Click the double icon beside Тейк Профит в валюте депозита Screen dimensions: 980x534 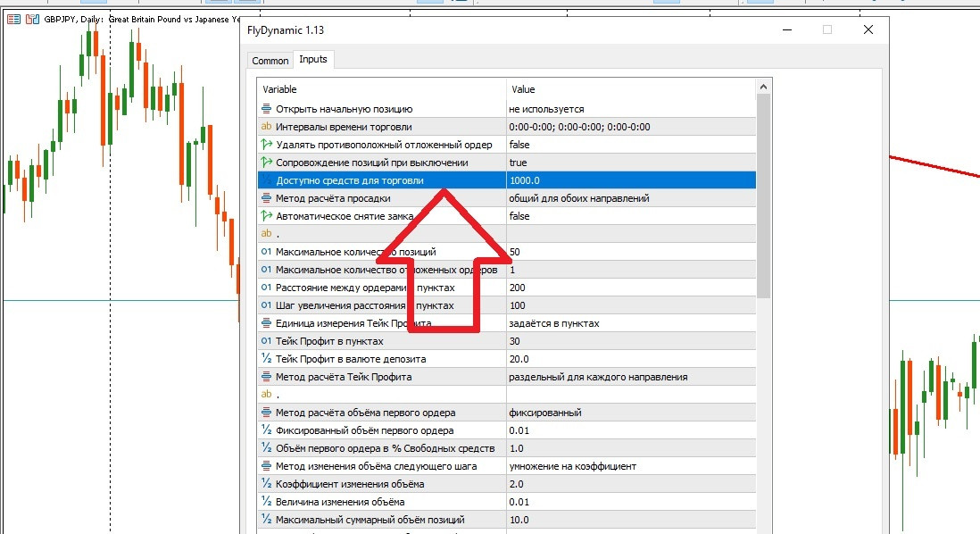point(266,359)
